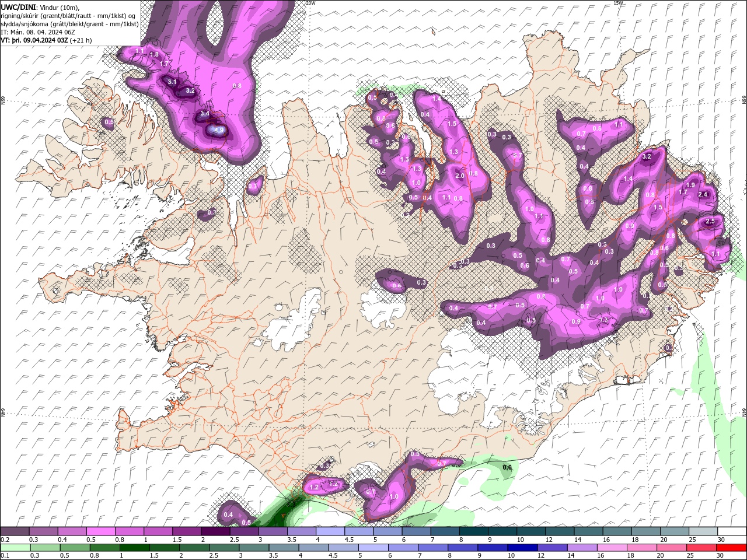The height and width of the screenshot is (560, 747).
Task: Click the black 0.6 rain value offshore
Action: (507, 467)
